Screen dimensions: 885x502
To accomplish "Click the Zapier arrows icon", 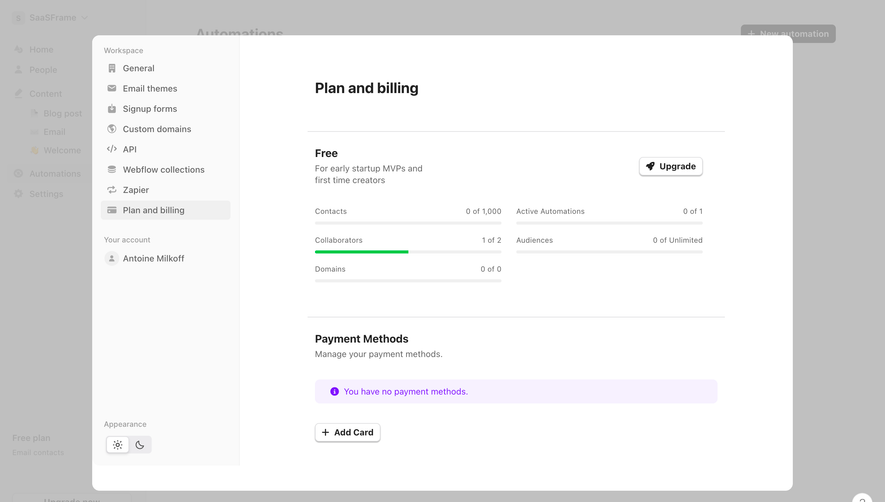I will pos(112,190).
